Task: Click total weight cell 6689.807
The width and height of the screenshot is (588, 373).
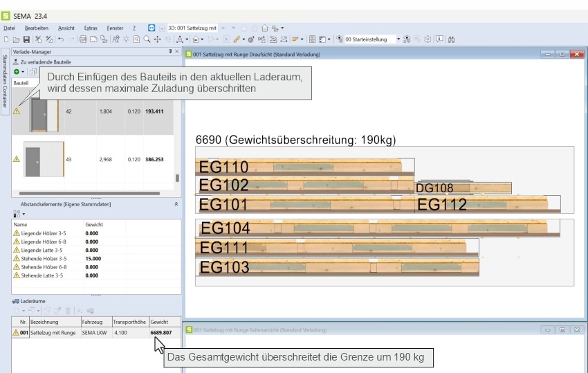Action: click(161, 333)
